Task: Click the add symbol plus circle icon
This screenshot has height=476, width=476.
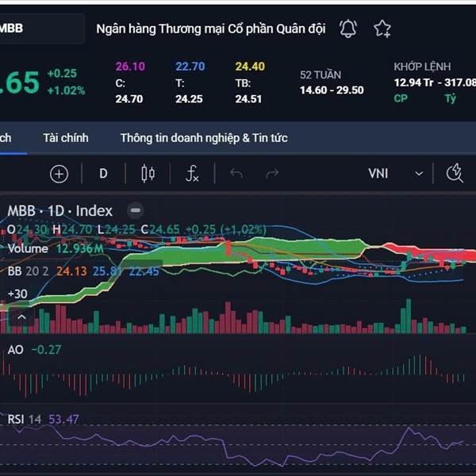Action: click(x=59, y=174)
